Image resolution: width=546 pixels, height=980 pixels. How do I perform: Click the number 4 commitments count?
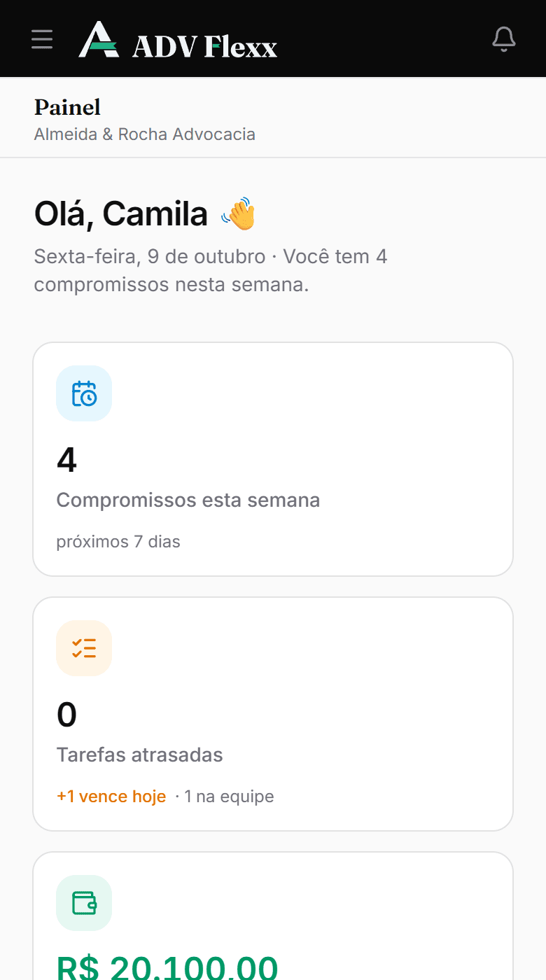[x=66, y=460]
